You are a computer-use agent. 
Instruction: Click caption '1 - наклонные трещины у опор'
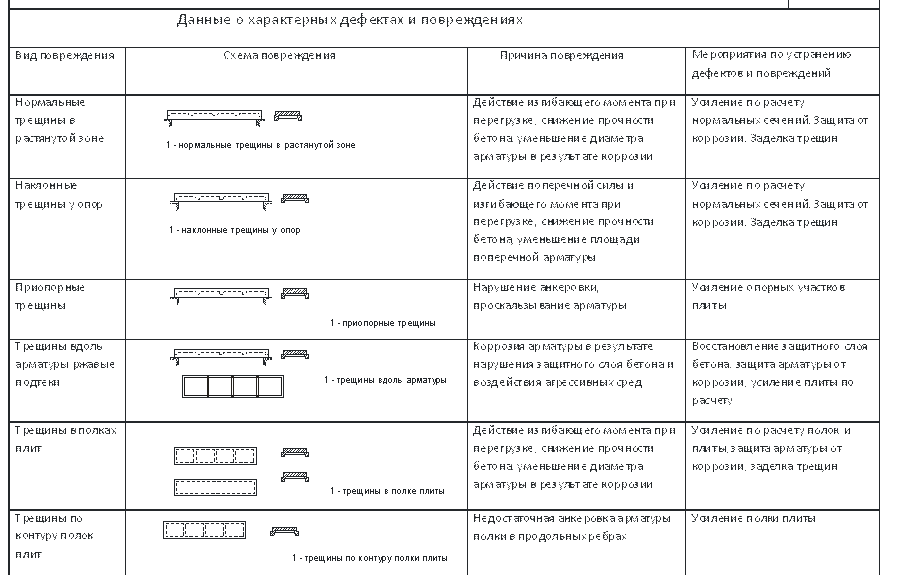point(235,230)
